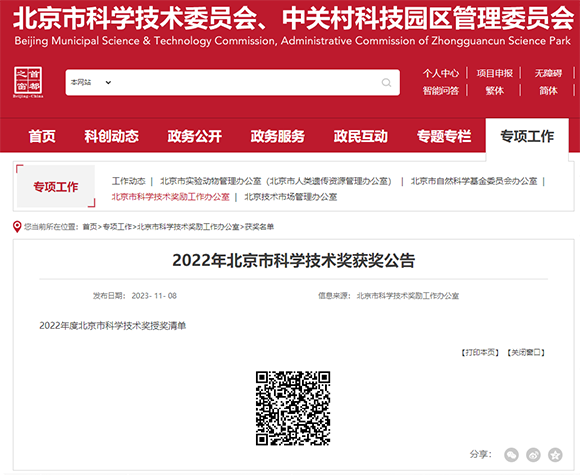Click inside the site search field
This screenshot has width=580, height=476.
(x=244, y=82)
